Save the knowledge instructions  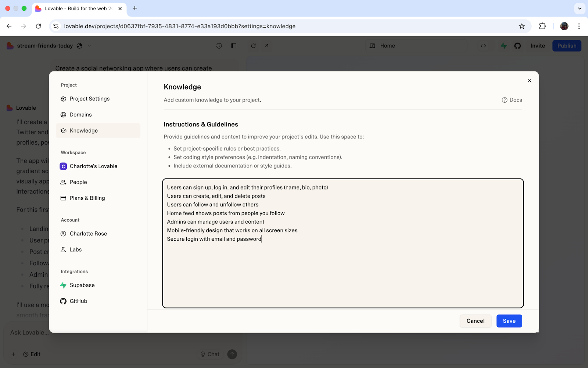click(509, 321)
